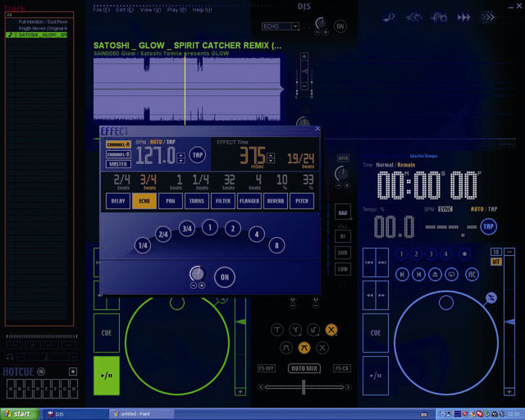Close the EFFECT panel

coord(317,129)
